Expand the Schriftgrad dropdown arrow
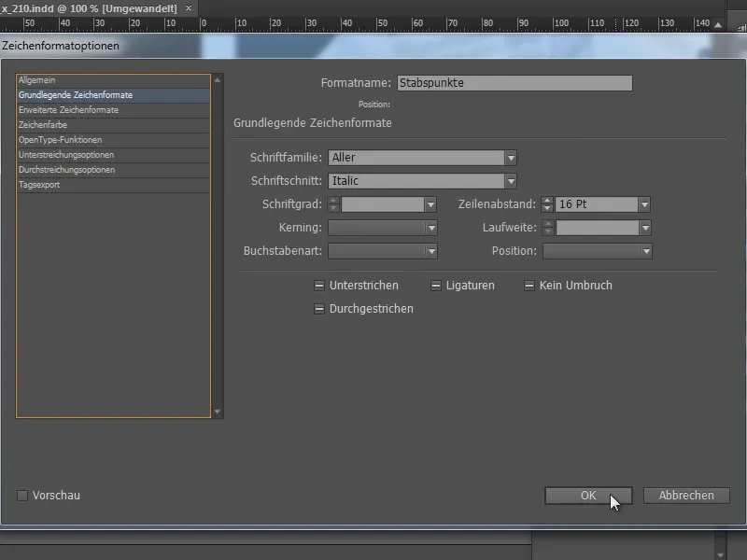The width and height of the screenshot is (747, 560). [430, 204]
